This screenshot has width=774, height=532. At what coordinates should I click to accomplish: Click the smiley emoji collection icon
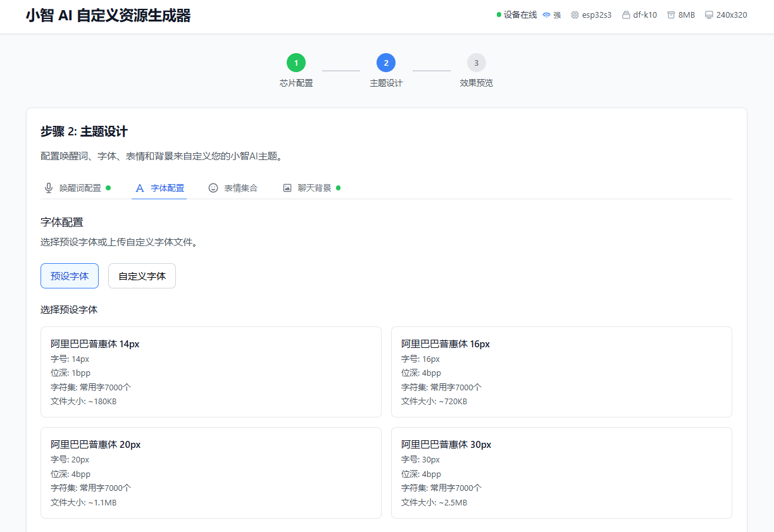213,188
